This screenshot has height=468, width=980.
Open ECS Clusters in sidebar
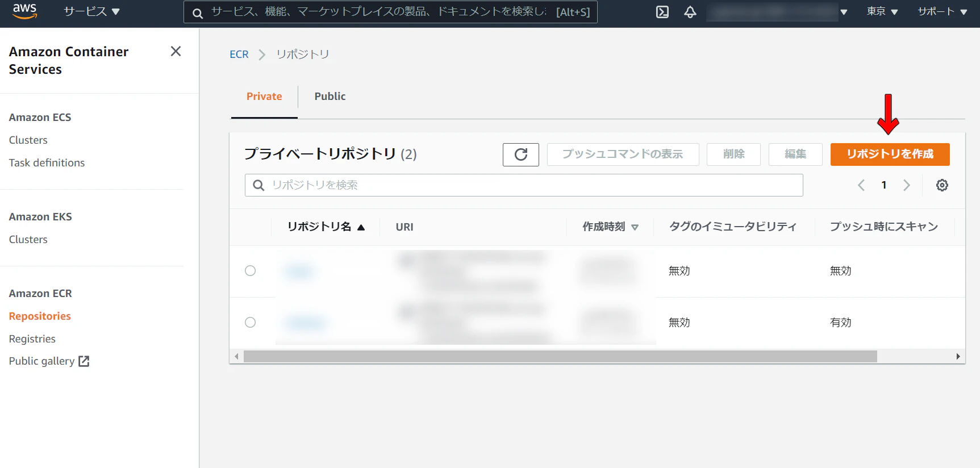(28, 140)
